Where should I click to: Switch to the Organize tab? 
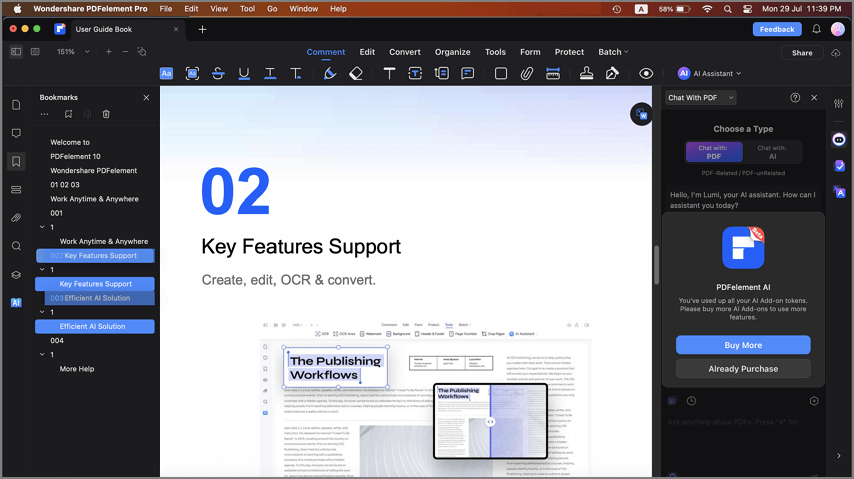pos(453,52)
